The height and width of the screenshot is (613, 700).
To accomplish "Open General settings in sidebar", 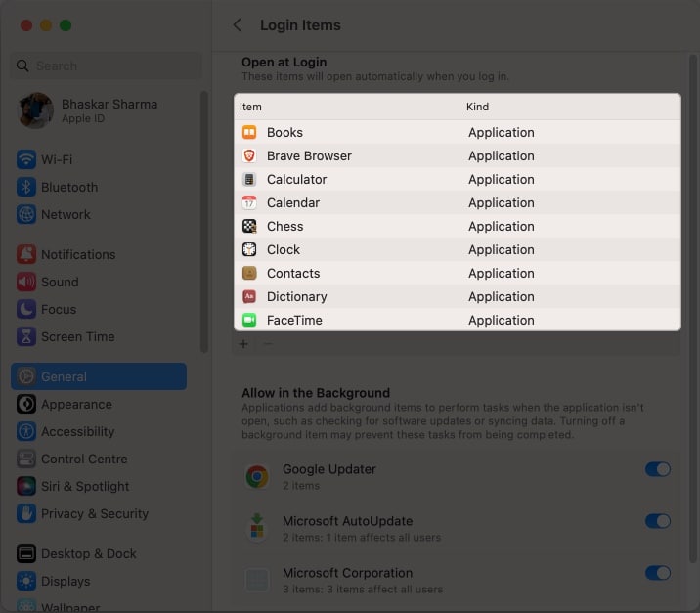I will pos(99,376).
